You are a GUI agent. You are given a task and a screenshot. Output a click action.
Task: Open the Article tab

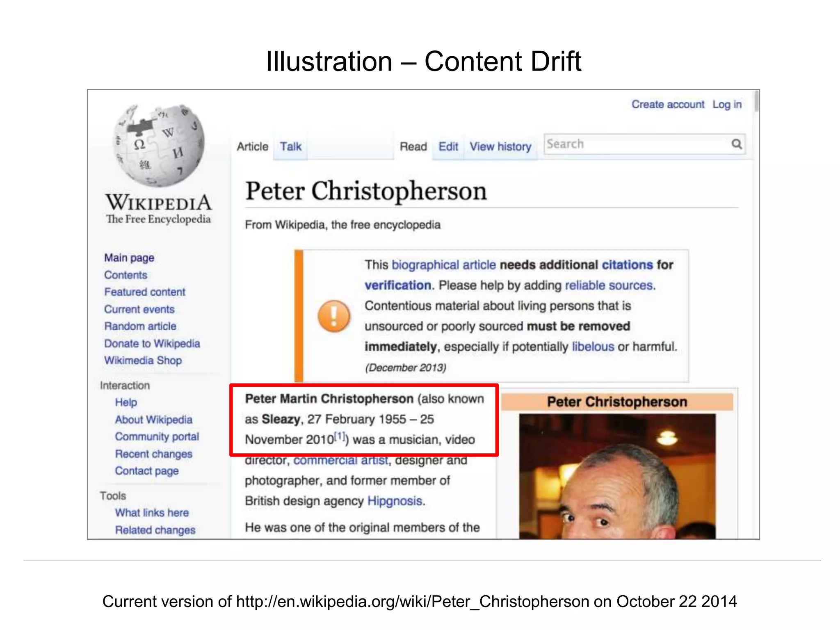click(x=252, y=146)
